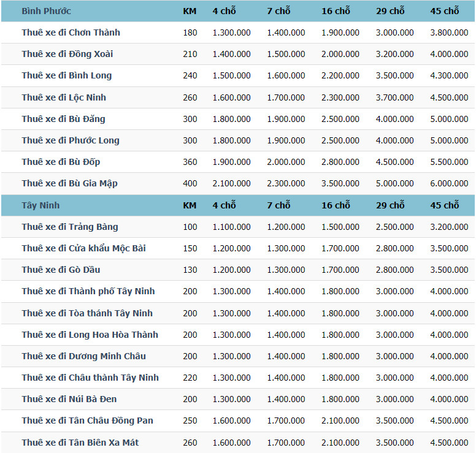The width and height of the screenshot is (476, 453).
Task: Click the 45 chỗ price for Bù Gia Mập
Action: tap(449, 183)
